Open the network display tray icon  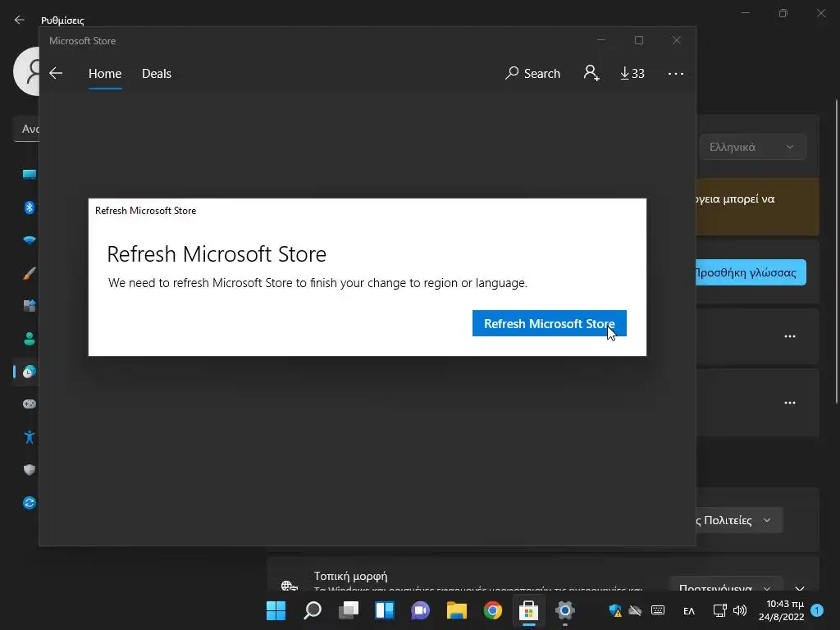coord(720,610)
